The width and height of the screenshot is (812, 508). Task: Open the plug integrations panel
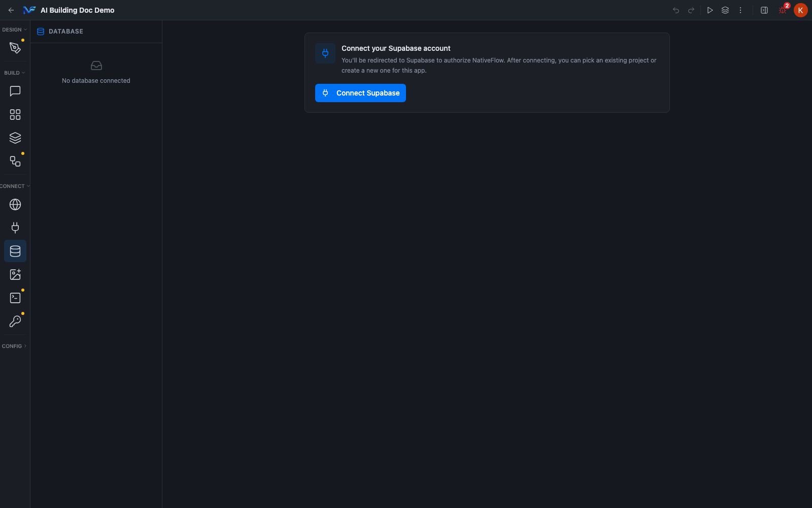click(15, 228)
